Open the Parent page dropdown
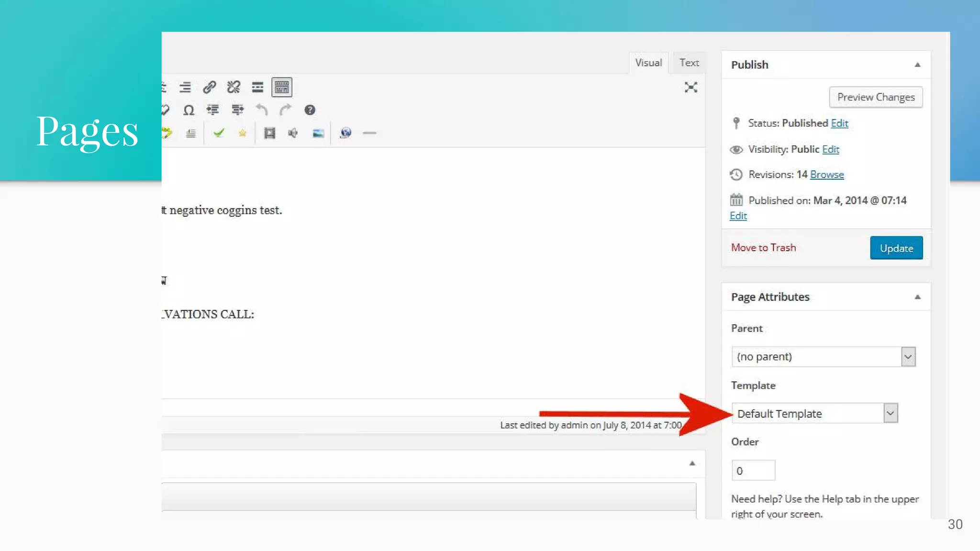 (x=823, y=357)
